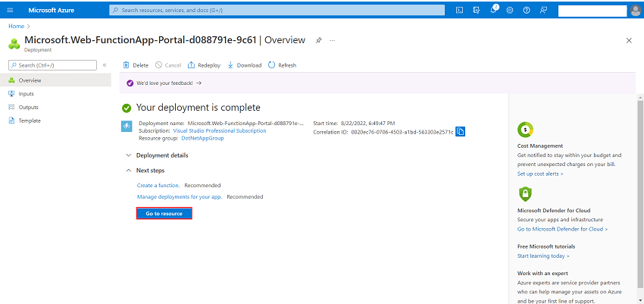Close the deployment blade

coord(629,40)
